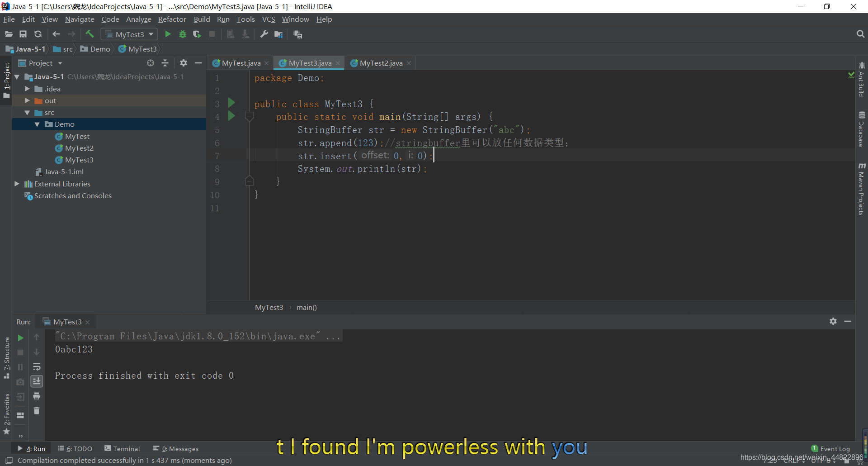Open the File menu
The height and width of the screenshot is (466, 868).
9,19
